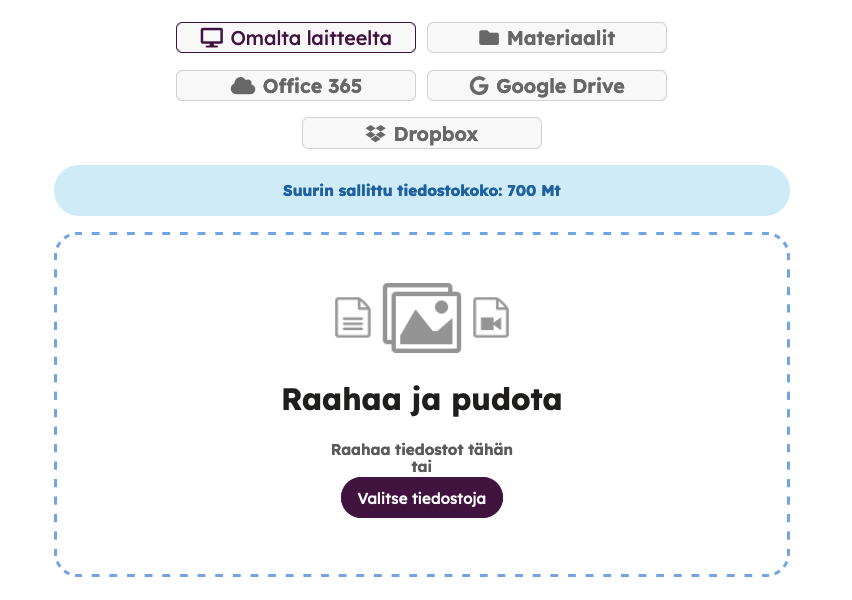Click the image gallery icon in drop zone
The image size is (852, 600).
pos(422,317)
